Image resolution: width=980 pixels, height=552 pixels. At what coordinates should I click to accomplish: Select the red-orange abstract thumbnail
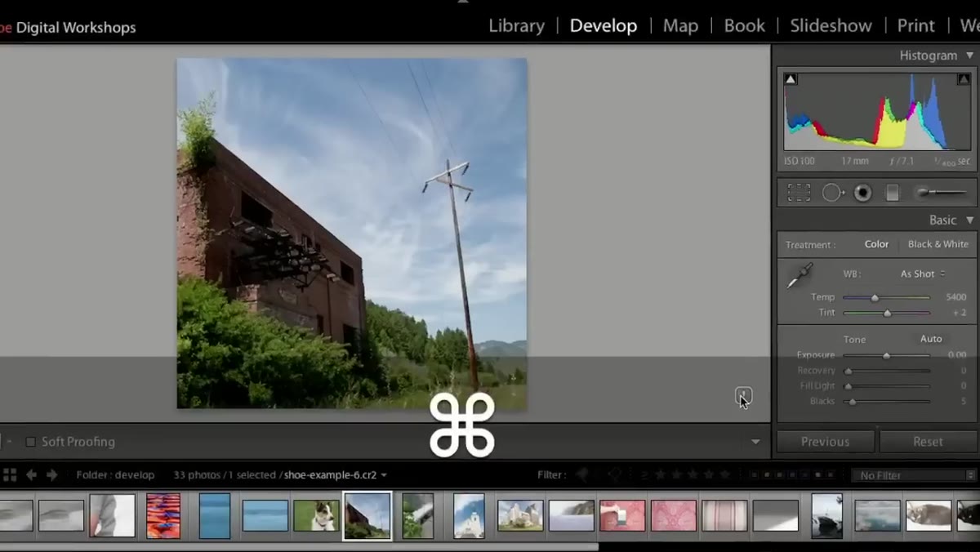pyautogui.click(x=163, y=516)
